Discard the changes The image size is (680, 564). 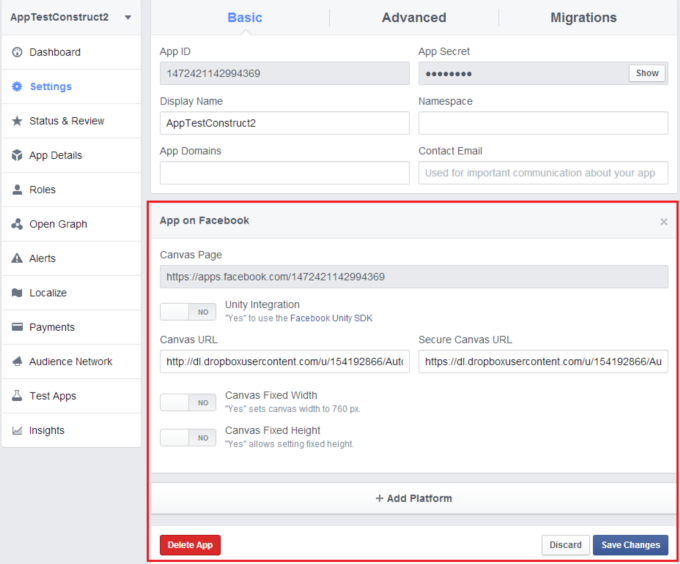565,545
